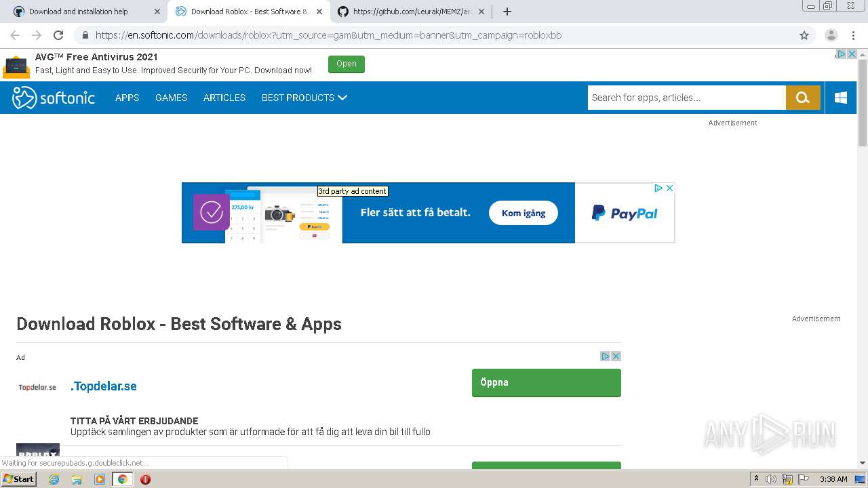Click the orange search magnifier button
This screenshot has height=488, width=868.
click(x=803, y=98)
